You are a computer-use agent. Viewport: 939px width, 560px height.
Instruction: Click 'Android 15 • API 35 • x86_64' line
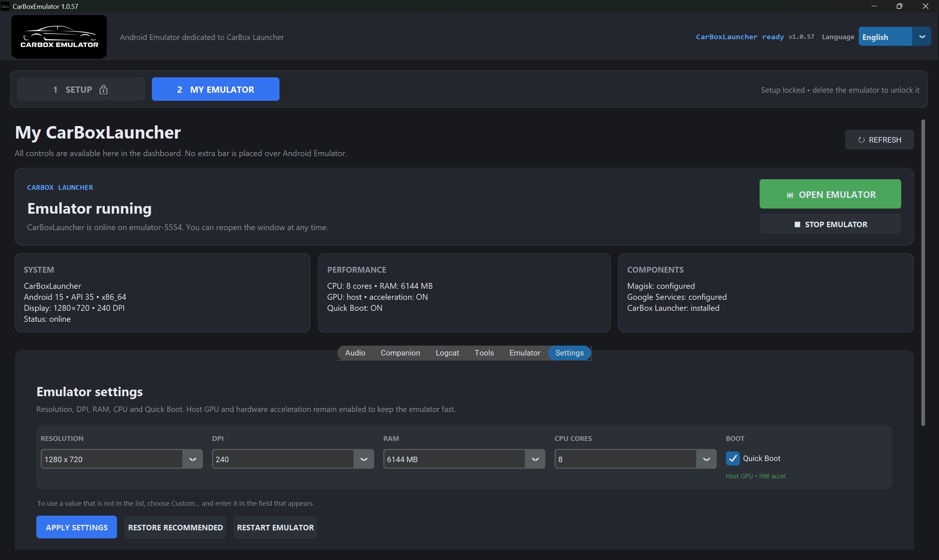pos(75,297)
